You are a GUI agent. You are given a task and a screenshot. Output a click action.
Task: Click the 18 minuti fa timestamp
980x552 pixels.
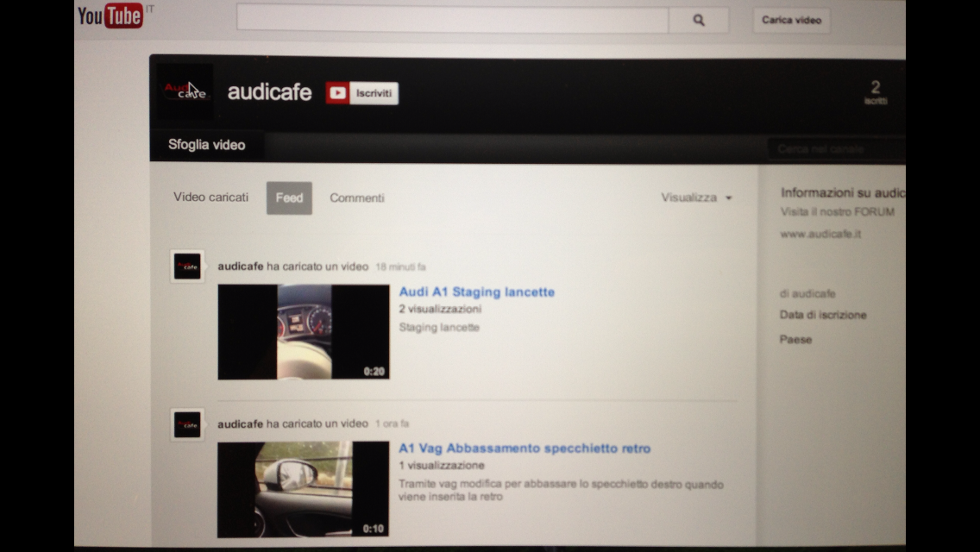point(400,267)
